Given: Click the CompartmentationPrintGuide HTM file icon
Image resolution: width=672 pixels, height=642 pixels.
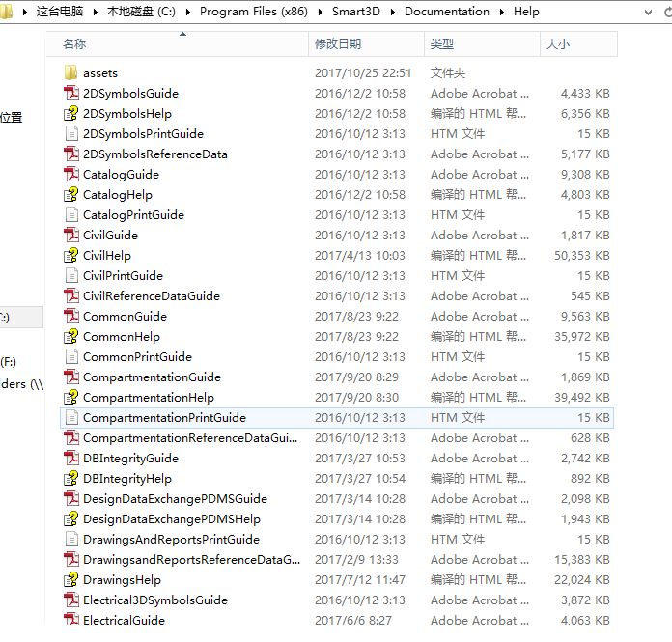Looking at the screenshot, I should click(x=71, y=417).
